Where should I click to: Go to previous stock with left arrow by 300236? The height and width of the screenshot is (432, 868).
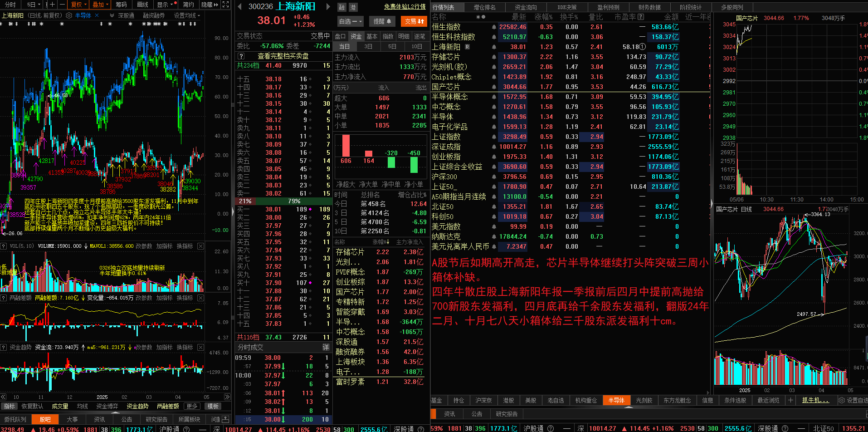pyautogui.click(x=239, y=6)
